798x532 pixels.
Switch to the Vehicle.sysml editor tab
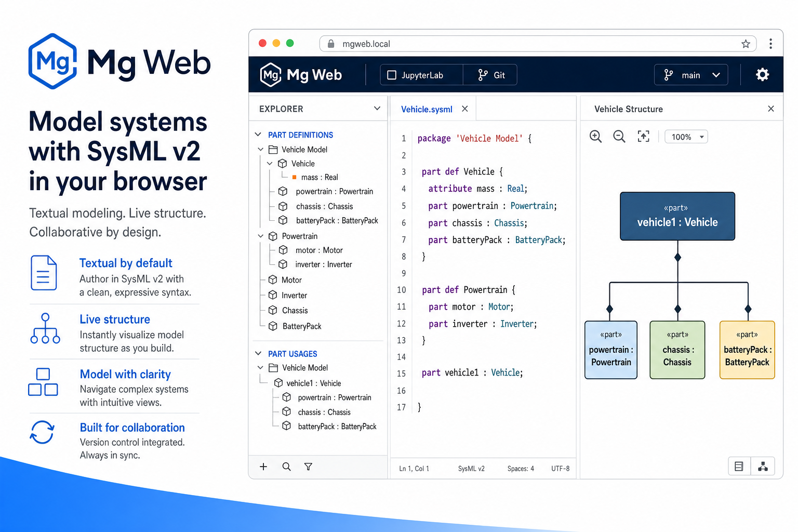[427, 109]
